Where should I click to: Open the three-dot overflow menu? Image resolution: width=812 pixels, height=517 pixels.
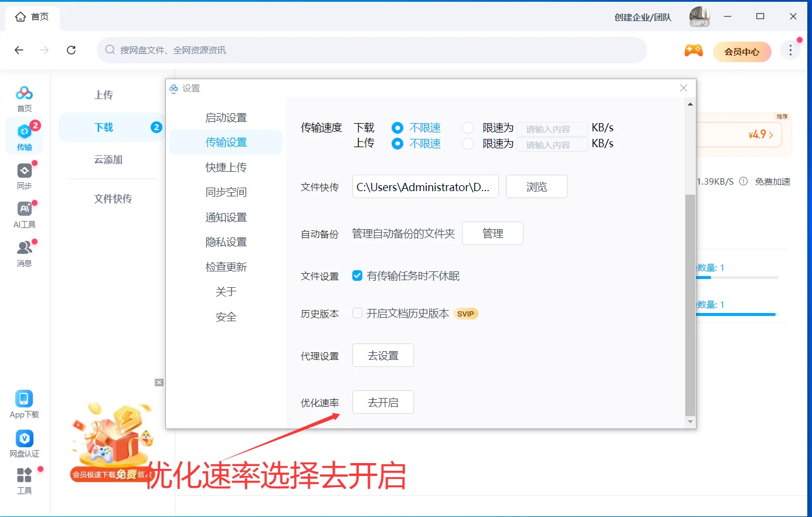(x=790, y=50)
